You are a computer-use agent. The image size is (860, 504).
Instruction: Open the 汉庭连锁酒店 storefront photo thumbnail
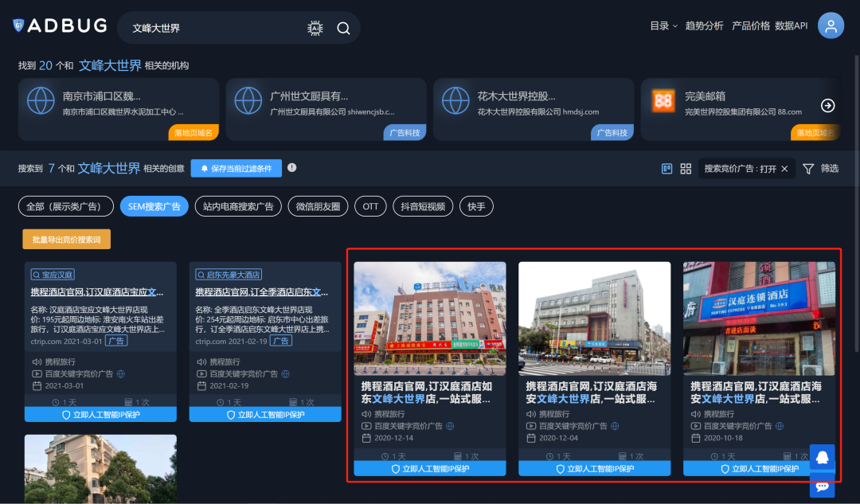(x=759, y=318)
